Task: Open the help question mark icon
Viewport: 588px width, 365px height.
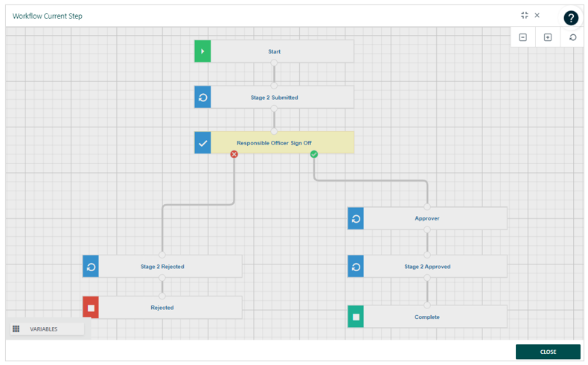Action: 571,18
